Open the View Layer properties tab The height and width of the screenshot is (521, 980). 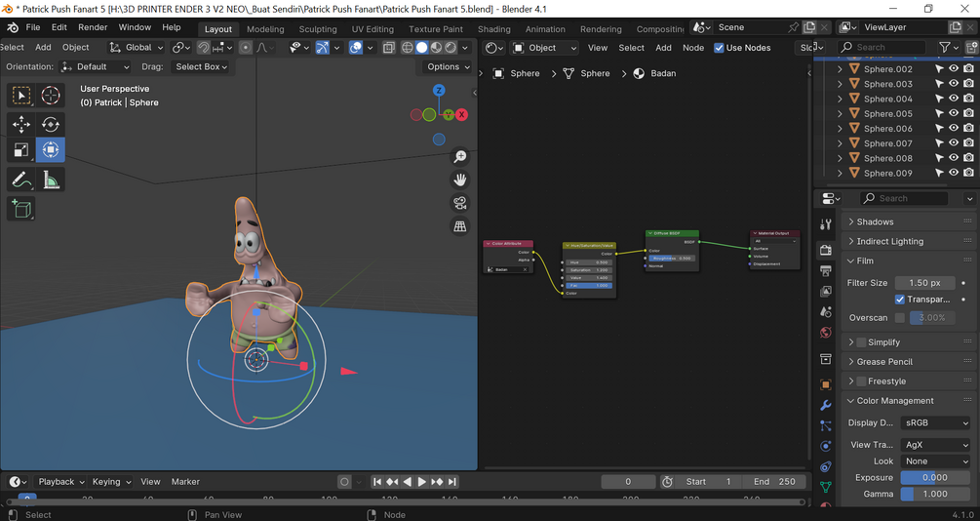[x=826, y=292]
